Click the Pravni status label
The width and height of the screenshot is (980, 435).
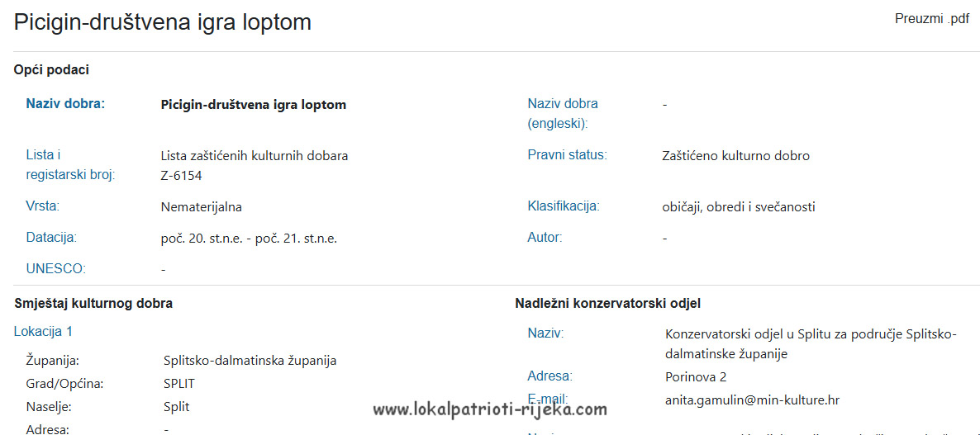click(567, 155)
